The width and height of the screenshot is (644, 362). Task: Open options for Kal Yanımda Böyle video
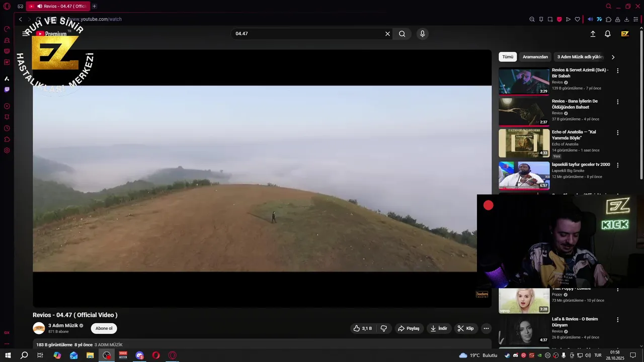click(x=618, y=133)
